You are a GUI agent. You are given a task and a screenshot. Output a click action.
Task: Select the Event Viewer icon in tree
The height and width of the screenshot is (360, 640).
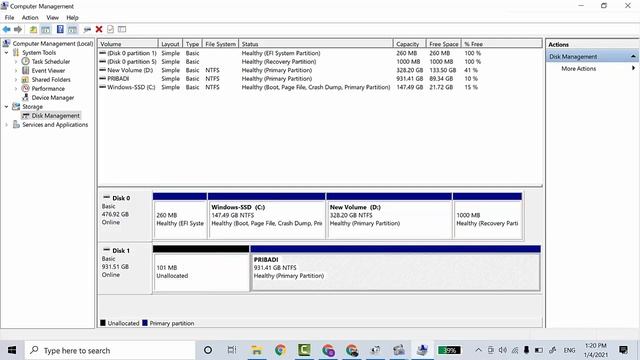pos(25,70)
